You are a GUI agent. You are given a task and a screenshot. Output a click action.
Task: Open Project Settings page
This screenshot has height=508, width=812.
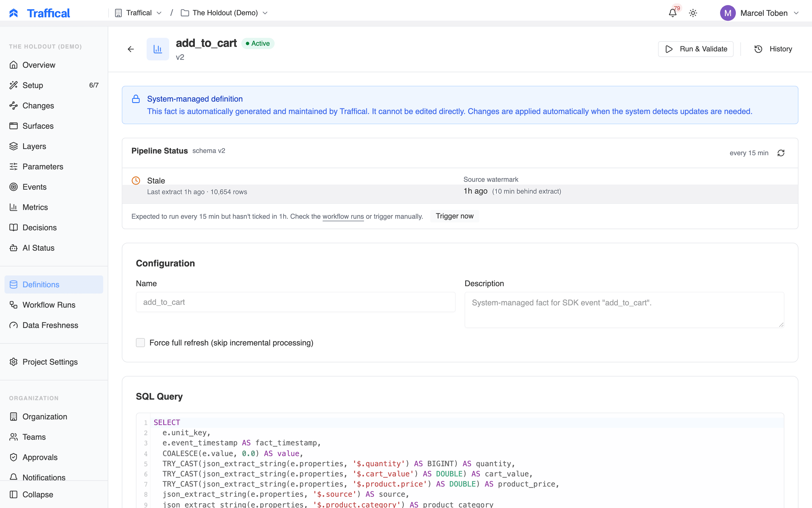click(x=54, y=362)
